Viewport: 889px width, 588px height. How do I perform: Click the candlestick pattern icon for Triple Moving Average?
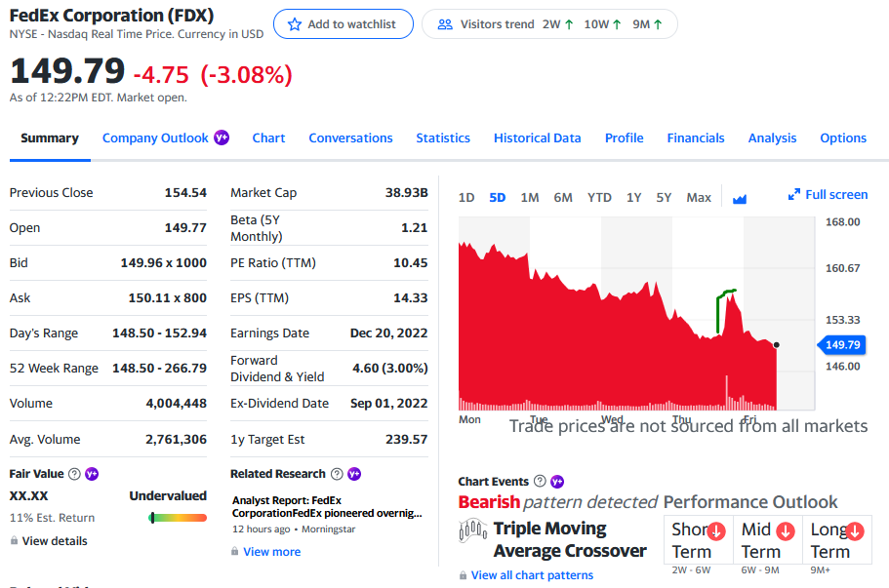(x=473, y=530)
